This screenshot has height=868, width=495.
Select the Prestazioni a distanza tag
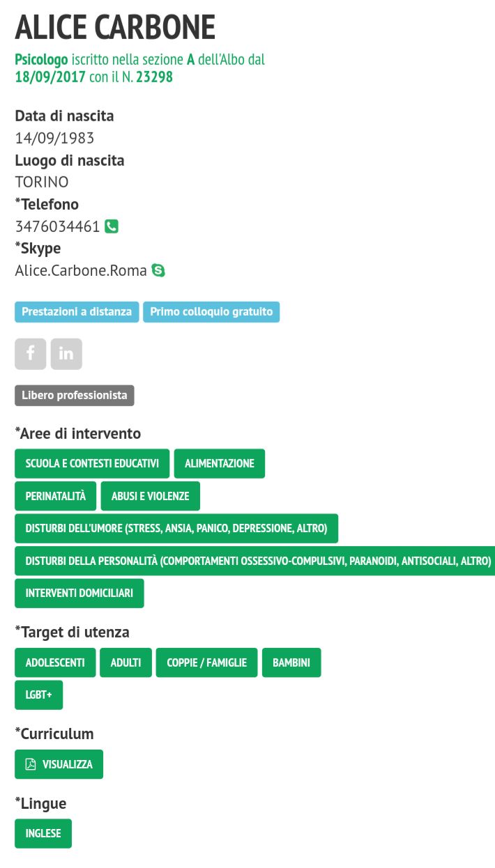[x=77, y=312]
